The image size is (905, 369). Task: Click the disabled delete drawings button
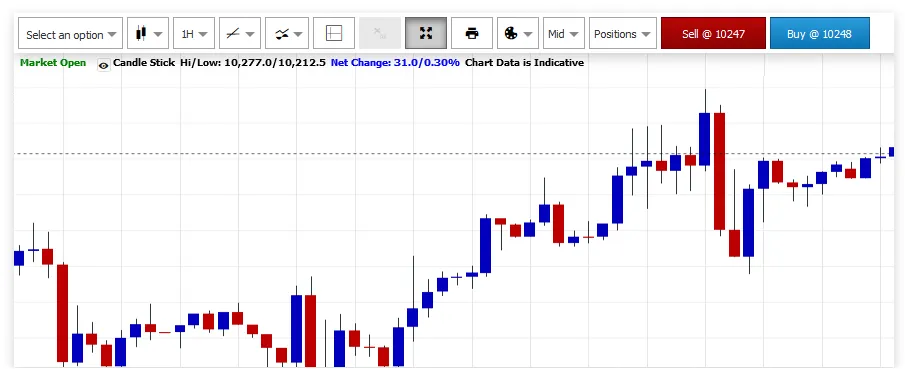(x=380, y=33)
